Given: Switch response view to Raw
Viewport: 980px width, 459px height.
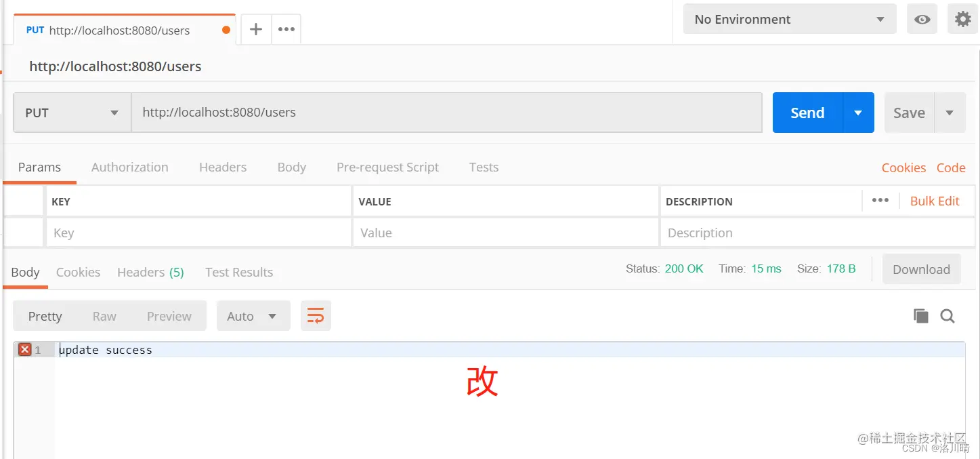Looking at the screenshot, I should (x=104, y=316).
